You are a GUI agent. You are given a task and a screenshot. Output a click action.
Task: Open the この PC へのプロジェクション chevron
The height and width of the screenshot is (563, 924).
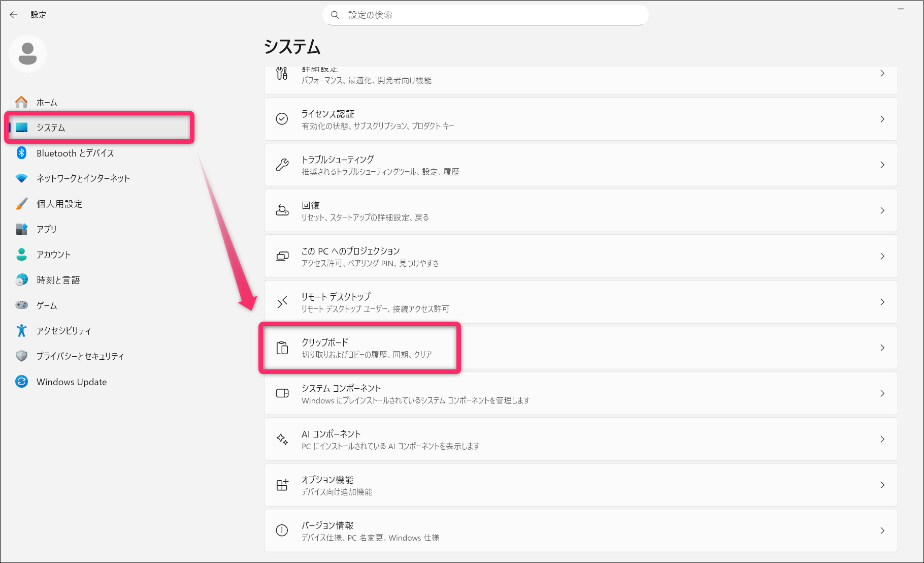pyautogui.click(x=882, y=256)
